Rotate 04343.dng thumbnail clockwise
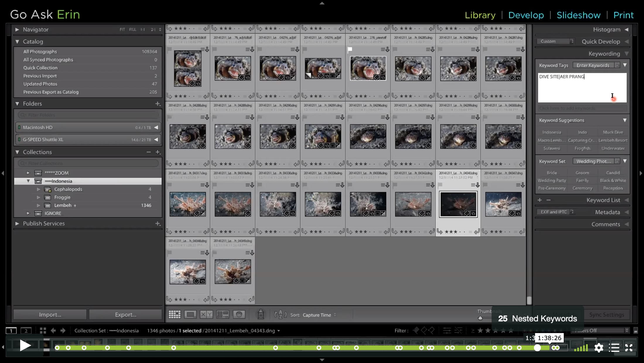This screenshot has height=363, width=644. pos(477,232)
